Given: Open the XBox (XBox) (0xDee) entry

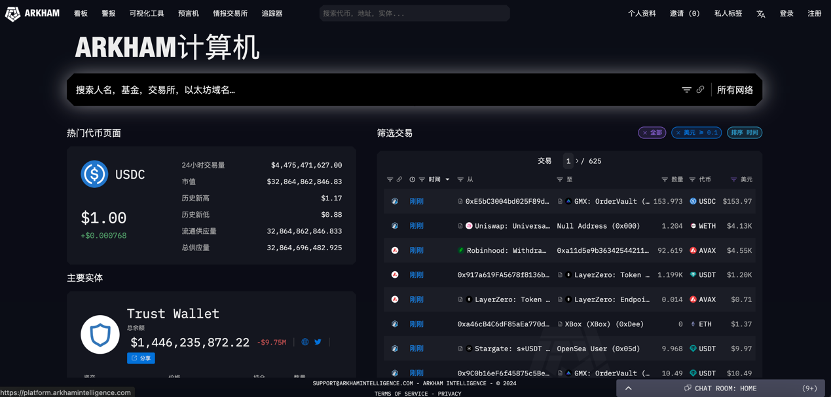Looking at the screenshot, I should 604,324.
